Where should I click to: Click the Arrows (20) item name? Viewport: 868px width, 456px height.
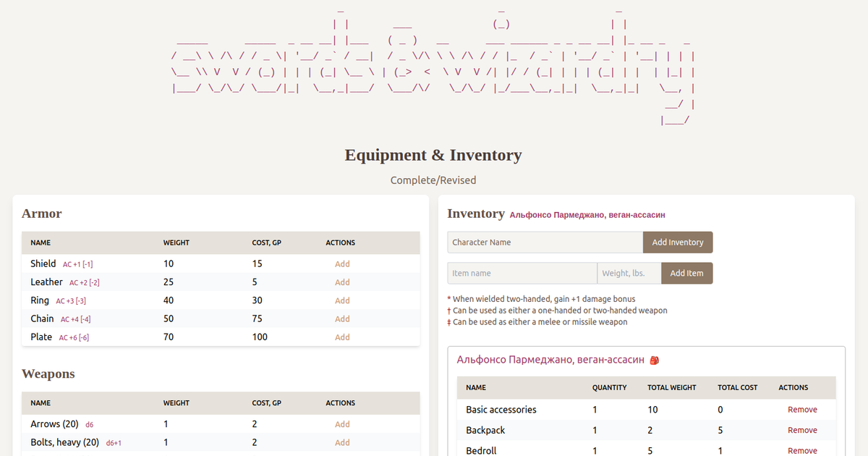click(54, 424)
